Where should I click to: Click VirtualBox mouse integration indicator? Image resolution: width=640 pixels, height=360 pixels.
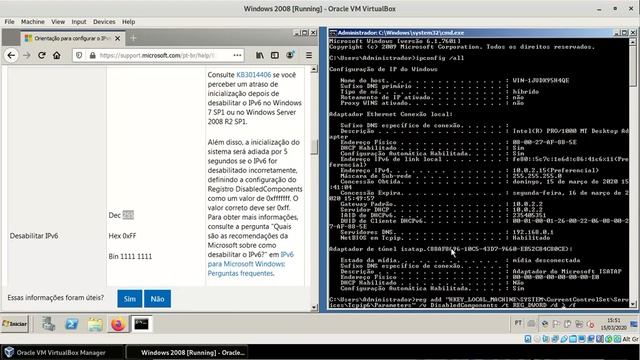609,339
